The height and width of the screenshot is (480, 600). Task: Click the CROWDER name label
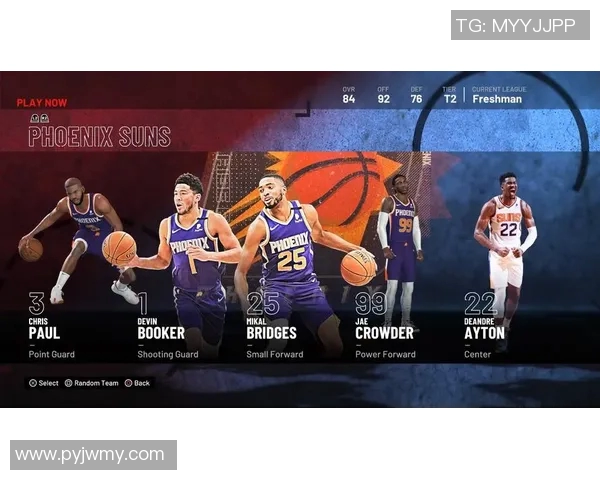tap(384, 333)
